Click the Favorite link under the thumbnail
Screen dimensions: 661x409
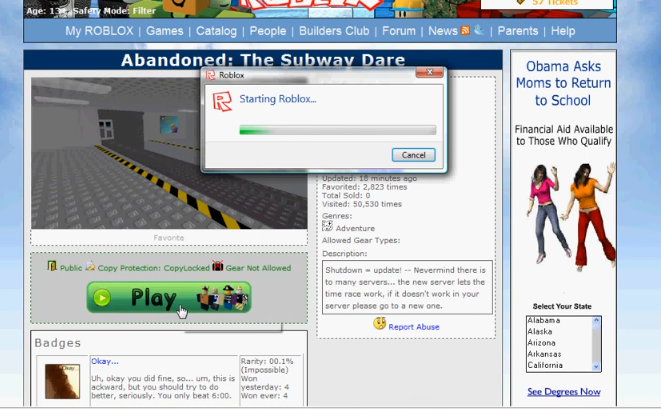(169, 238)
